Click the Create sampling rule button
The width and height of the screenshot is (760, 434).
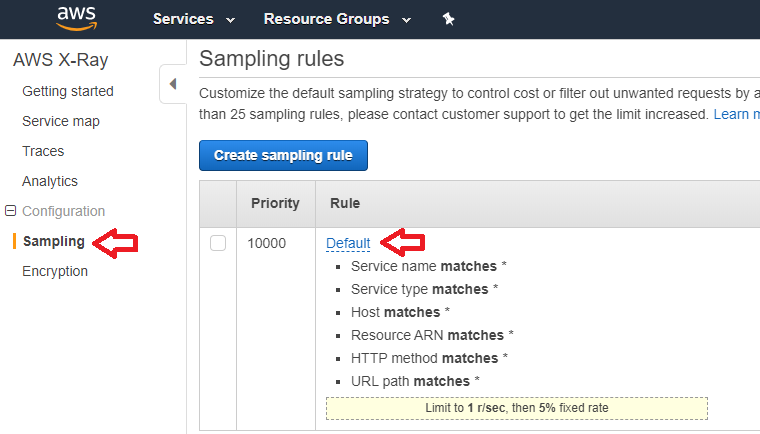click(283, 156)
